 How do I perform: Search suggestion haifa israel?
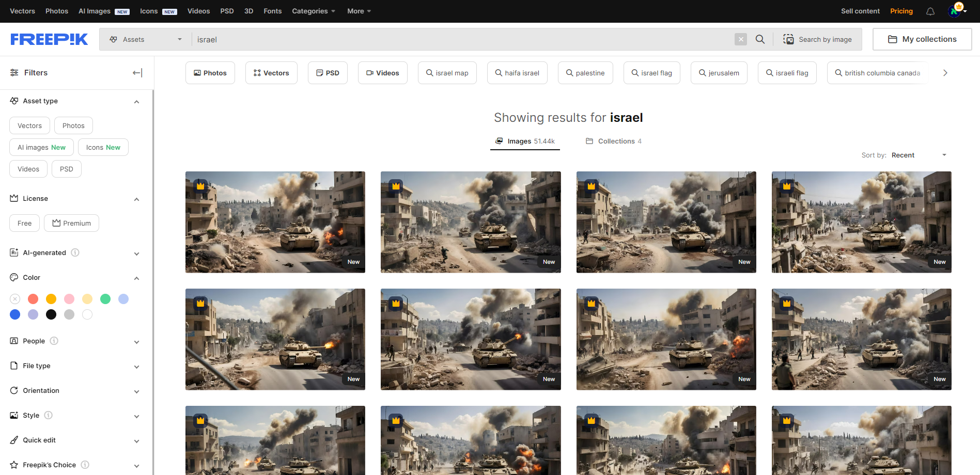[x=517, y=73]
